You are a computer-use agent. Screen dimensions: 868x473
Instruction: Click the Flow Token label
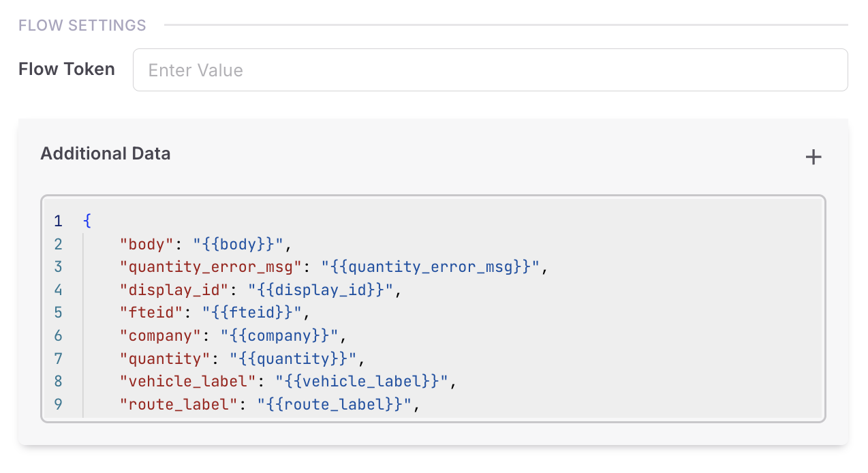click(67, 70)
